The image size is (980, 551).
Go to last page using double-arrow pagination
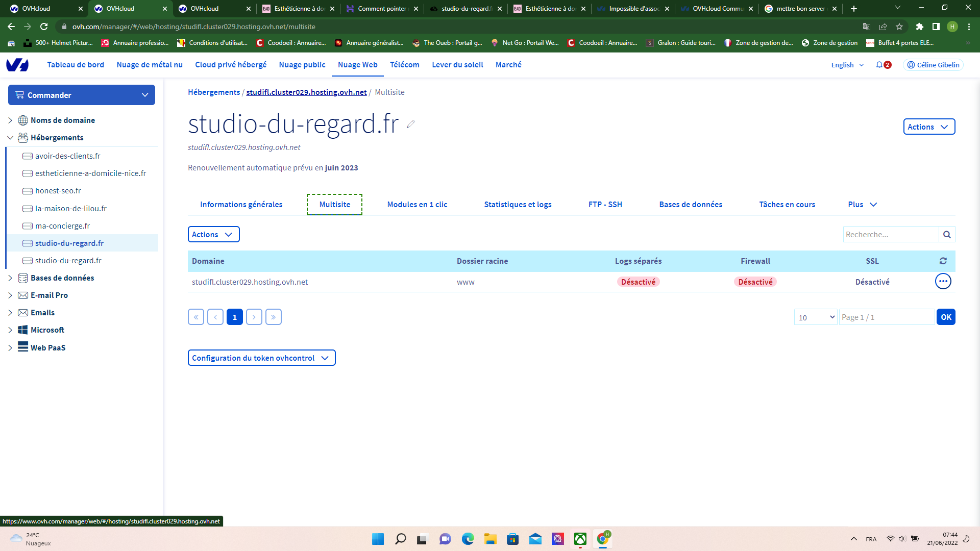274,317
